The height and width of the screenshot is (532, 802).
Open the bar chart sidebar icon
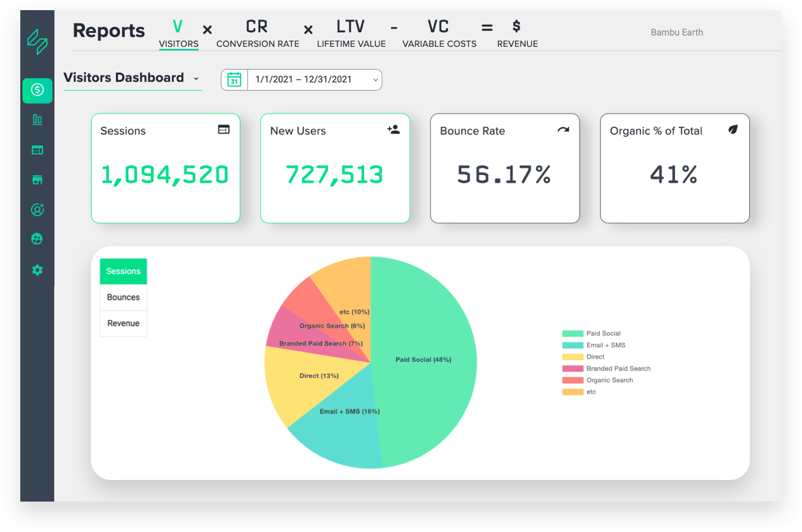coord(37,119)
